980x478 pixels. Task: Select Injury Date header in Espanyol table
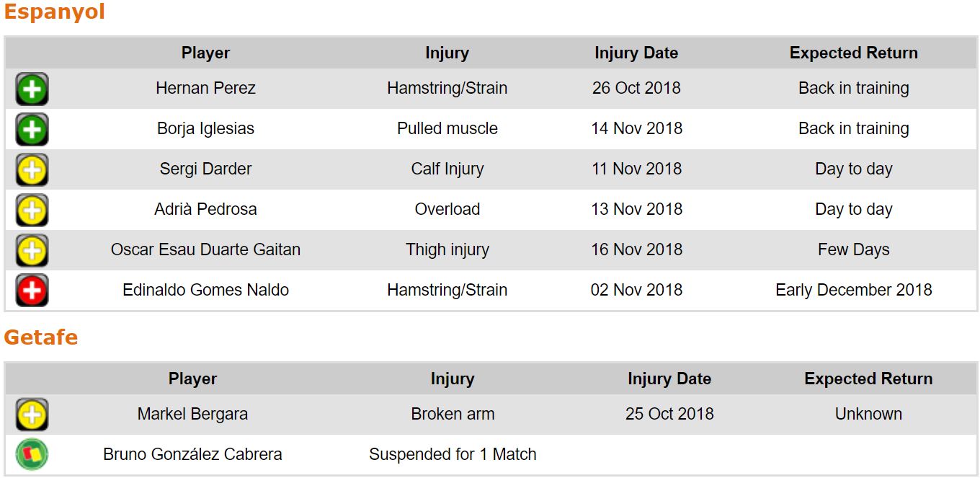[636, 53]
